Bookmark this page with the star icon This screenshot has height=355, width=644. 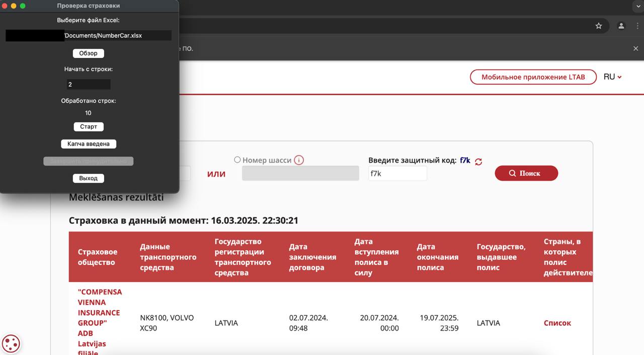[x=599, y=26]
